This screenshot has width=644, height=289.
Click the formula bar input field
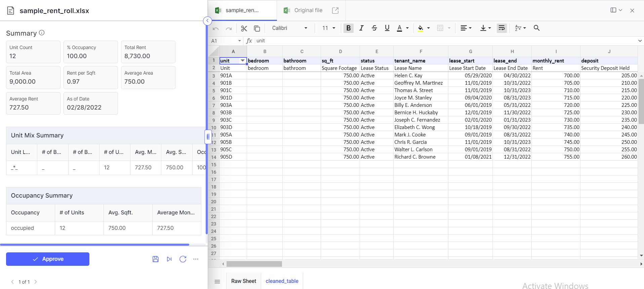(444, 41)
